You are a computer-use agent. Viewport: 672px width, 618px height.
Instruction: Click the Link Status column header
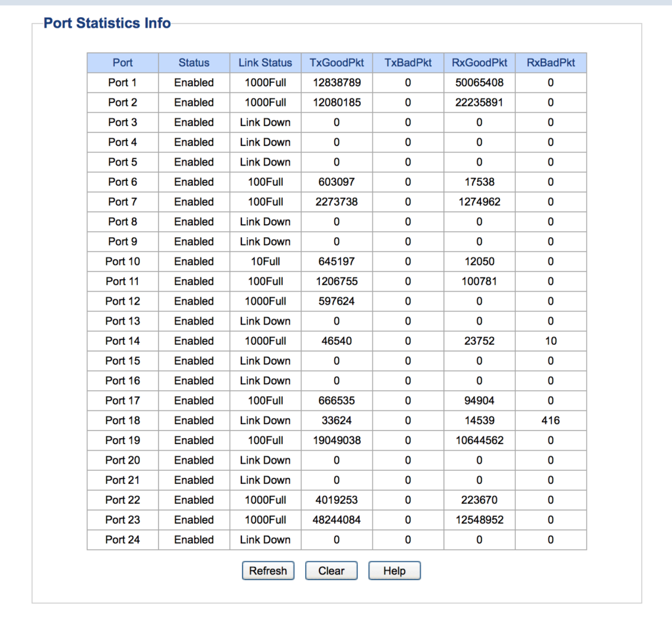pyautogui.click(x=265, y=63)
